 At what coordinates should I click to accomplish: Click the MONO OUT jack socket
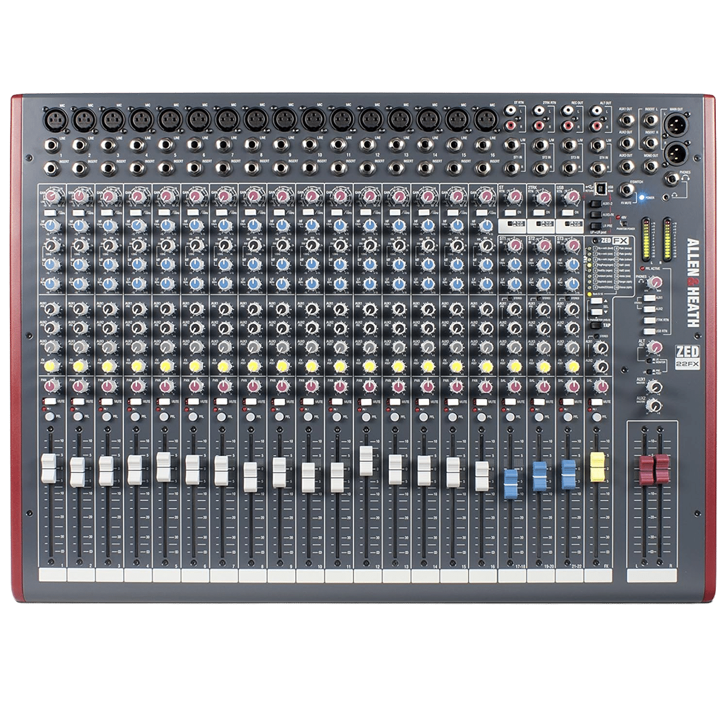[x=651, y=167]
